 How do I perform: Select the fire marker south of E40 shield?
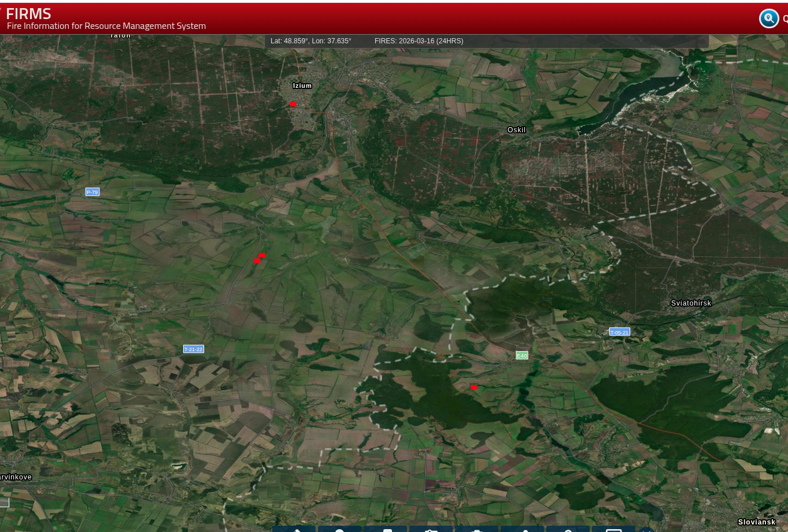tap(474, 387)
